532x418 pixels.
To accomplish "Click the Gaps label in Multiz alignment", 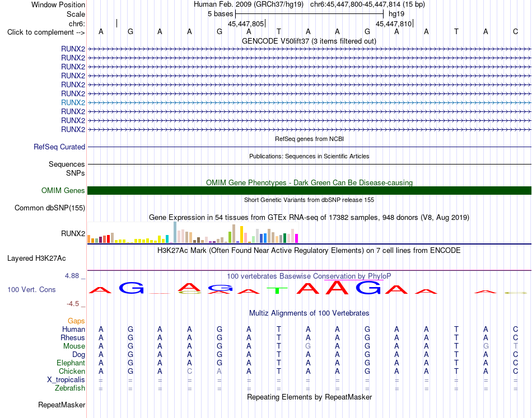I will click(76, 321).
